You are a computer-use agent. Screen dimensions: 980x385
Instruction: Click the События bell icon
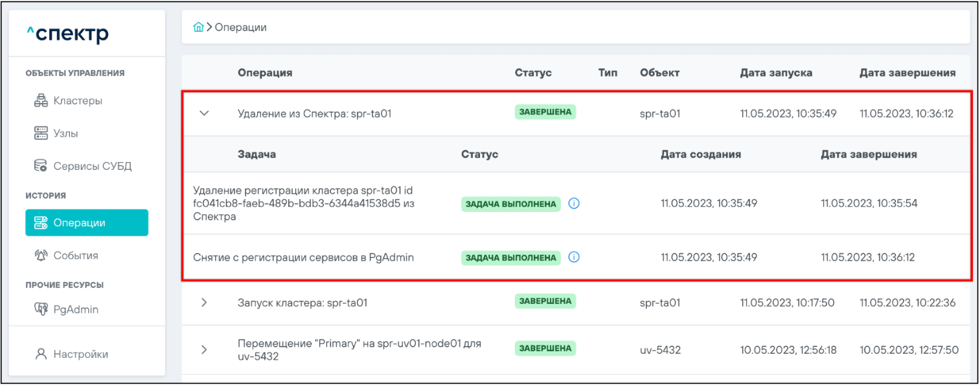point(41,255)
